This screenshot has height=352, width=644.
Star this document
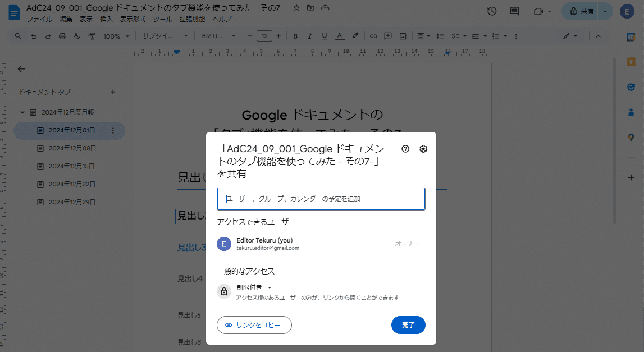tap(296, 8)
